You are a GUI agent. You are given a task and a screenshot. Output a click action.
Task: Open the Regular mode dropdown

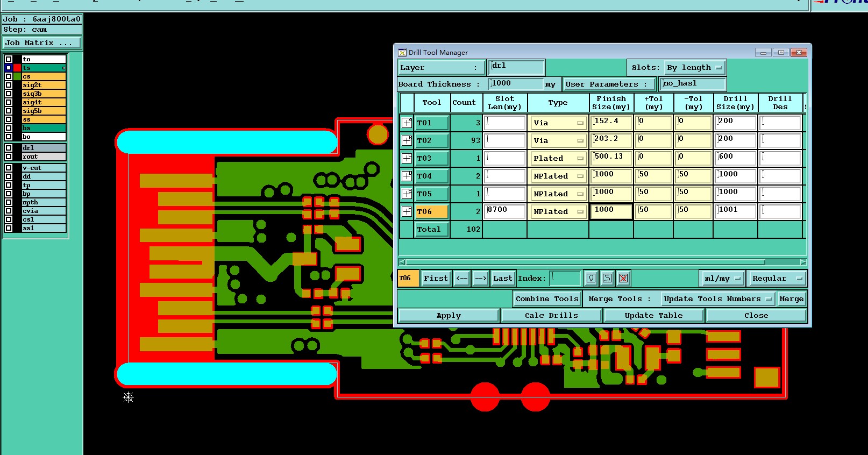[x=777, y=278]
